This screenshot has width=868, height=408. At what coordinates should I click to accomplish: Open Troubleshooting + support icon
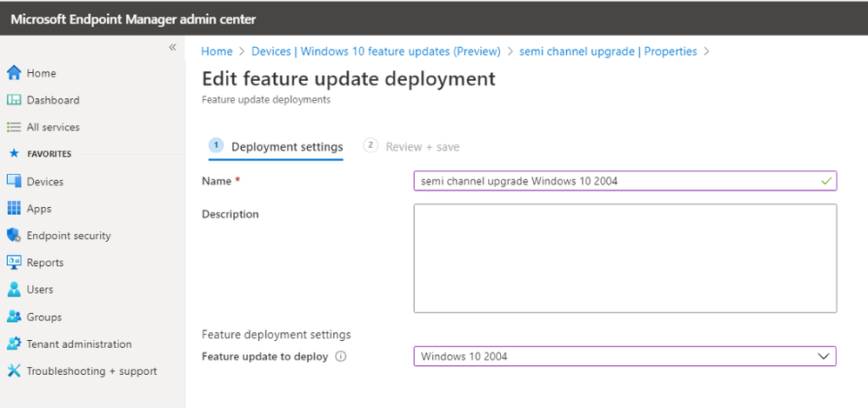[x=14, y=371]
